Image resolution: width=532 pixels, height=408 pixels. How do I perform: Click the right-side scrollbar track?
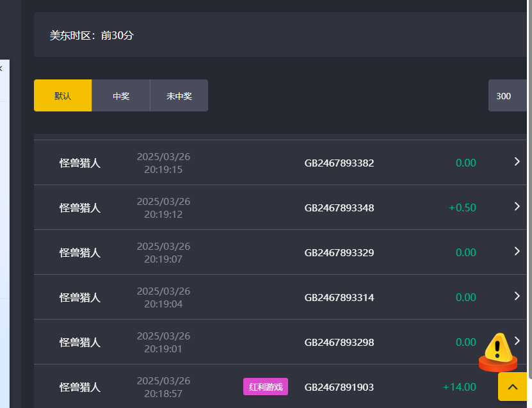530,256
